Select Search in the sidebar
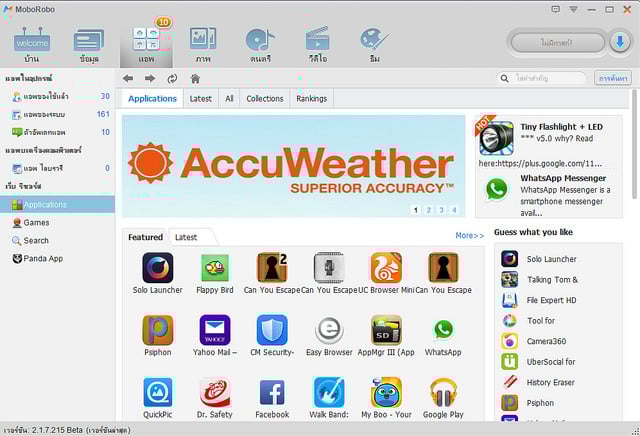 pos(57,240)
